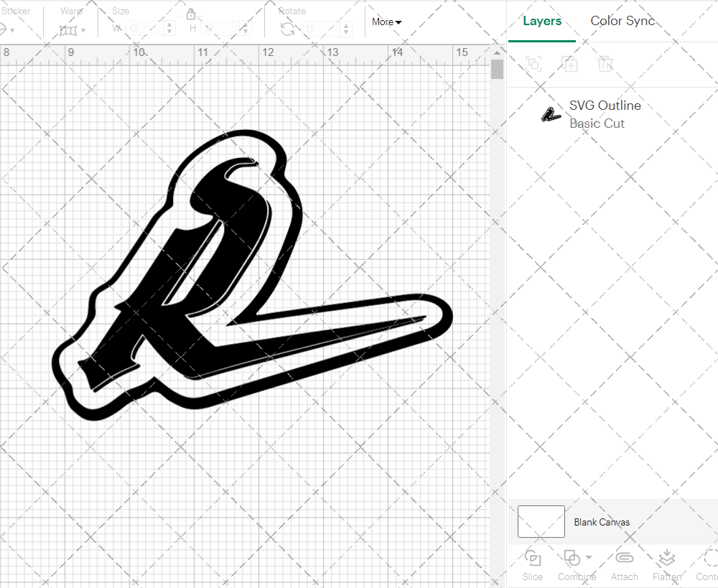
Task: Click the delete layer trash icon
Action: coord(605,64)
